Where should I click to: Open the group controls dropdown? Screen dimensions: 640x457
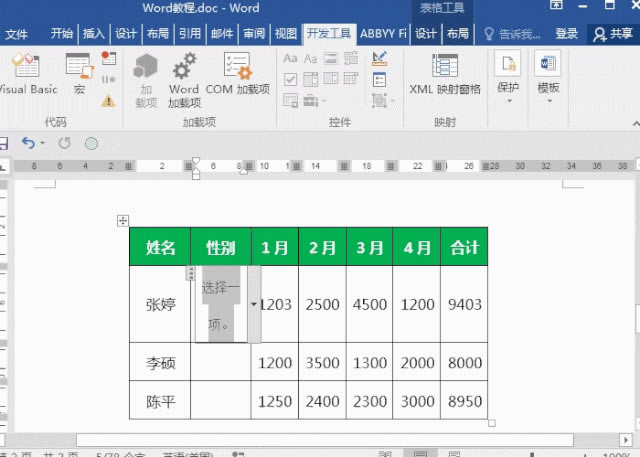(383, 100)
